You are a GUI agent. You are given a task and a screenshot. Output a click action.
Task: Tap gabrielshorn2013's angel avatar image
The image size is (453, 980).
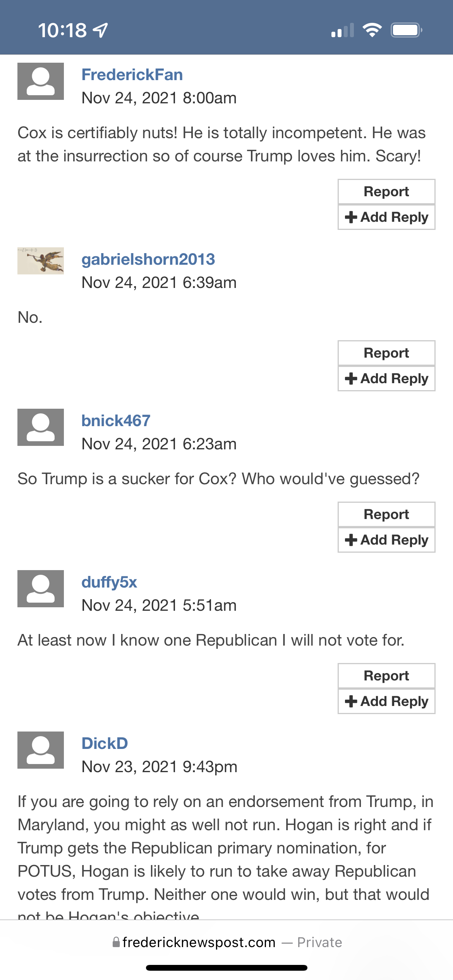[41, 261]
